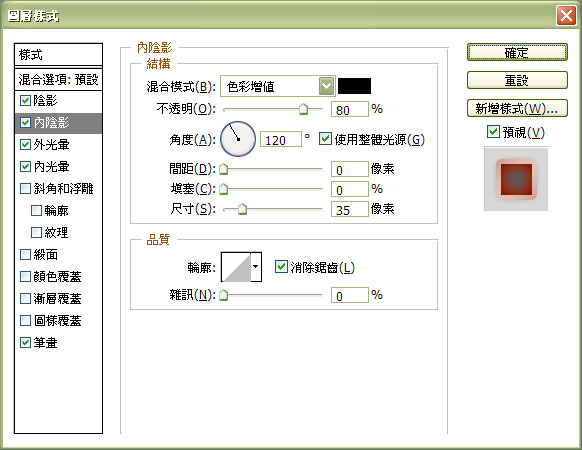Click the 尺寸 size value field
The image size is (582, 450).
350,209
